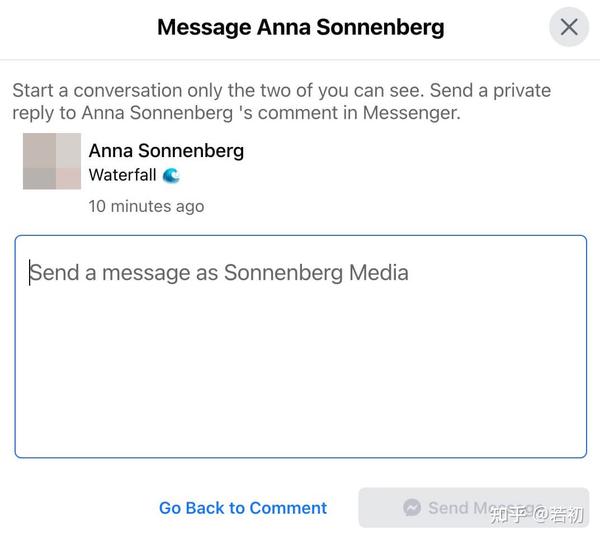Open Anna Sonnenberg's commenter name
Screen dimensions: 600x540
166,150
